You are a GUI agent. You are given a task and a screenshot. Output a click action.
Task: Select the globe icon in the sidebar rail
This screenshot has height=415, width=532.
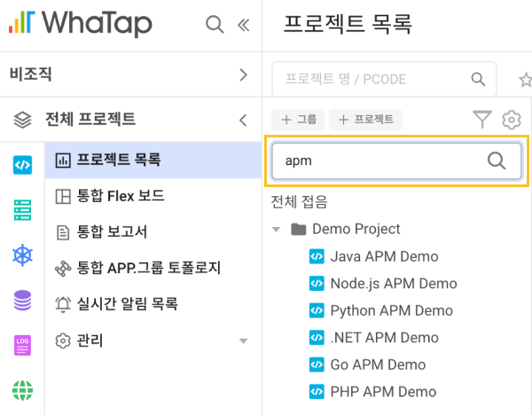click(22, 390)
